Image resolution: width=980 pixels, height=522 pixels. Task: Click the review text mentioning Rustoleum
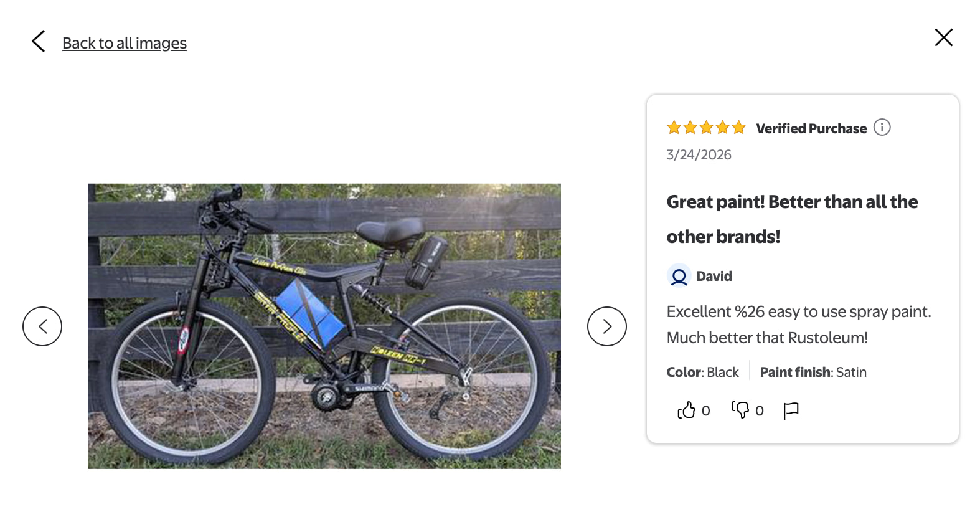[798, 325]
